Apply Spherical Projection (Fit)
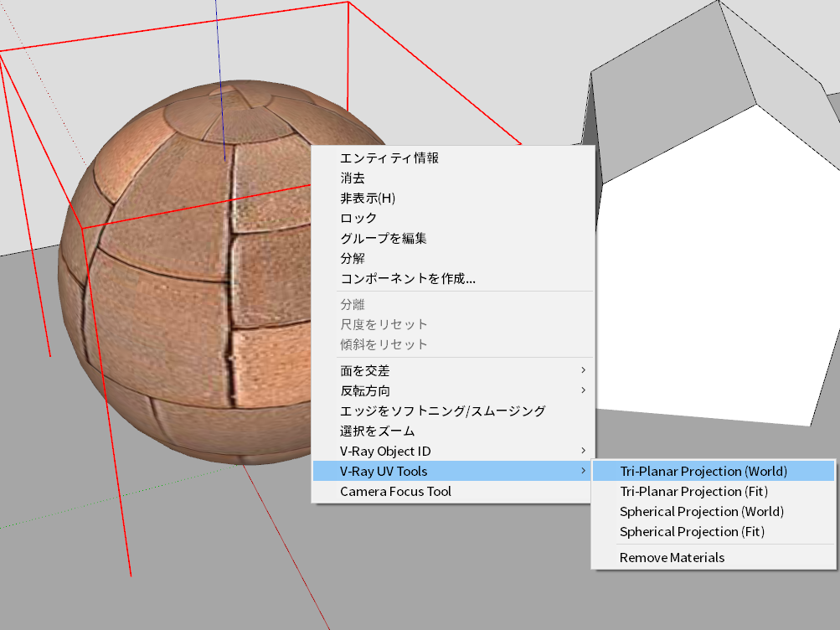This screenshot has height=630, width=840. click(714, 532)
